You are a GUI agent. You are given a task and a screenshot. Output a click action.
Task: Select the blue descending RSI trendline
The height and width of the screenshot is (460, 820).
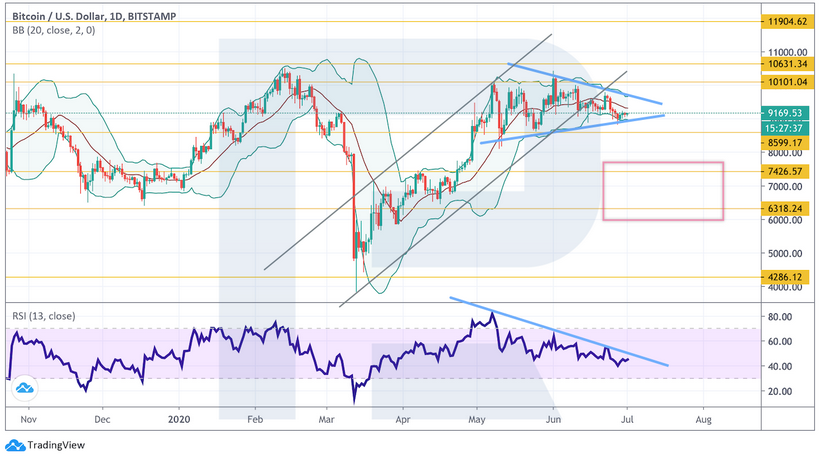pyautogui.click(x=560, y=330)
